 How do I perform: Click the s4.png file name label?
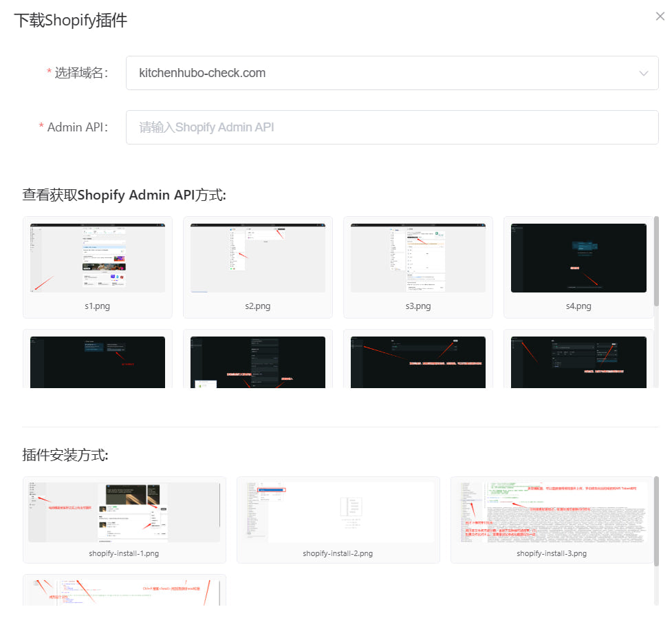click(578, 306)
